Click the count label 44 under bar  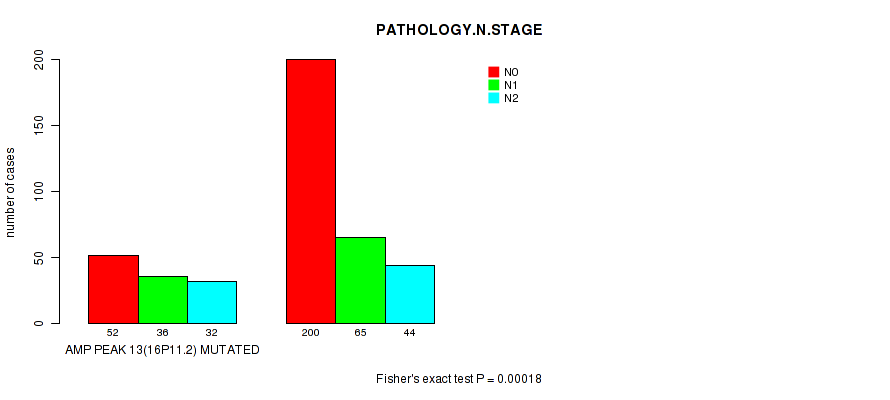(x=410, y=332)
